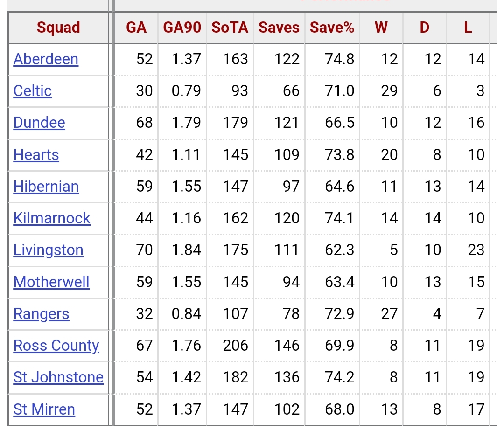Open the St Johnstone squad link

[x=58, y=378]
